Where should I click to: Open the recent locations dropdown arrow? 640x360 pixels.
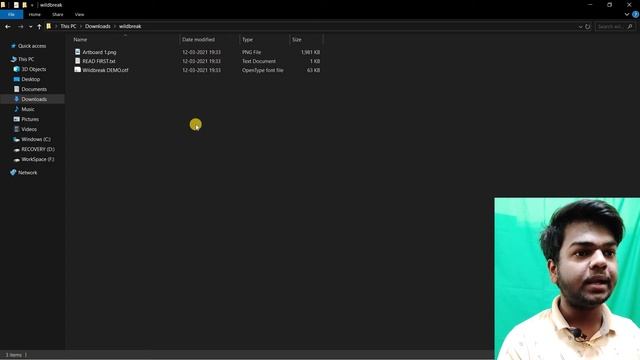click(31, 27)
